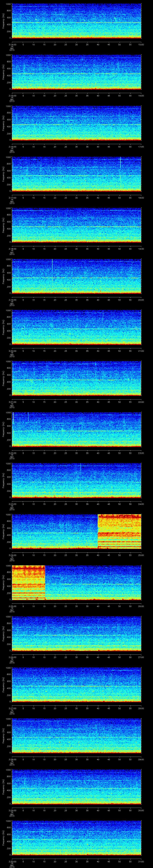The width and height of the screenshot is (153, 868).
Task: Click the 16:00 end time label
Action: pyautogui.click(x=141, y=96)
